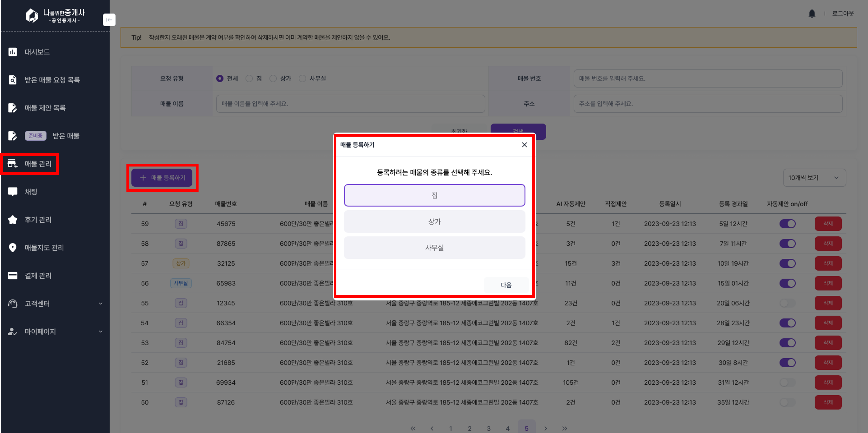The height and width of the screenshot is (433, 868).
Task: Click the 집 type badge in row 59
Action: [181, 224]
